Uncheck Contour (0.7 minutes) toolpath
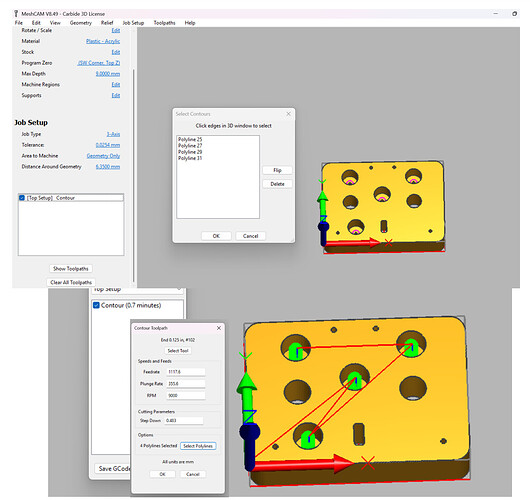530x500 pixels. [x=96, y=305]
